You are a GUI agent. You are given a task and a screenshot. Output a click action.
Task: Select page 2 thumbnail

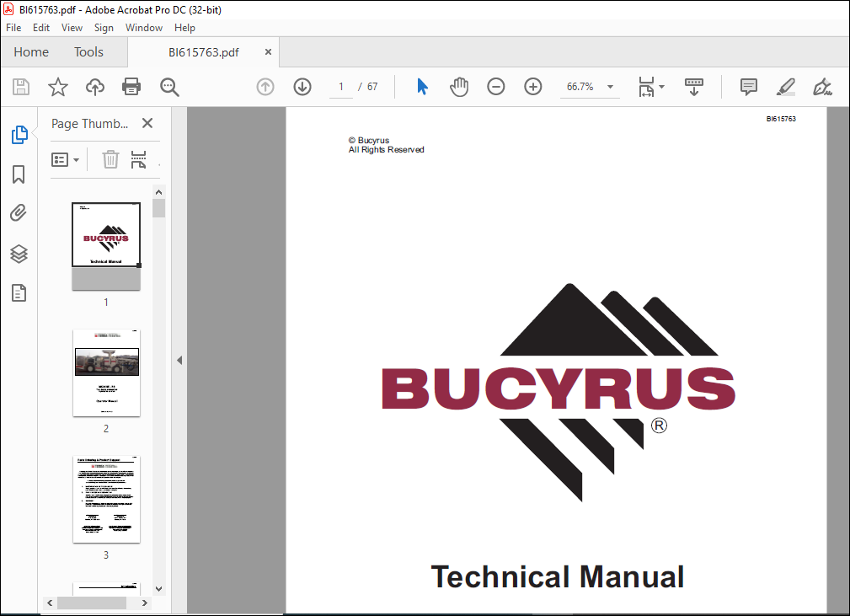coord(106,373)
